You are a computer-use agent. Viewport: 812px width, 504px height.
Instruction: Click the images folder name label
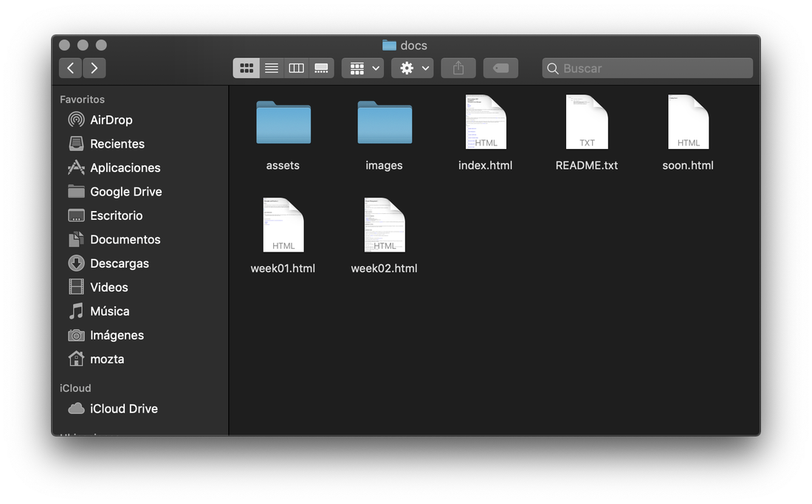(x=384, y=165)
